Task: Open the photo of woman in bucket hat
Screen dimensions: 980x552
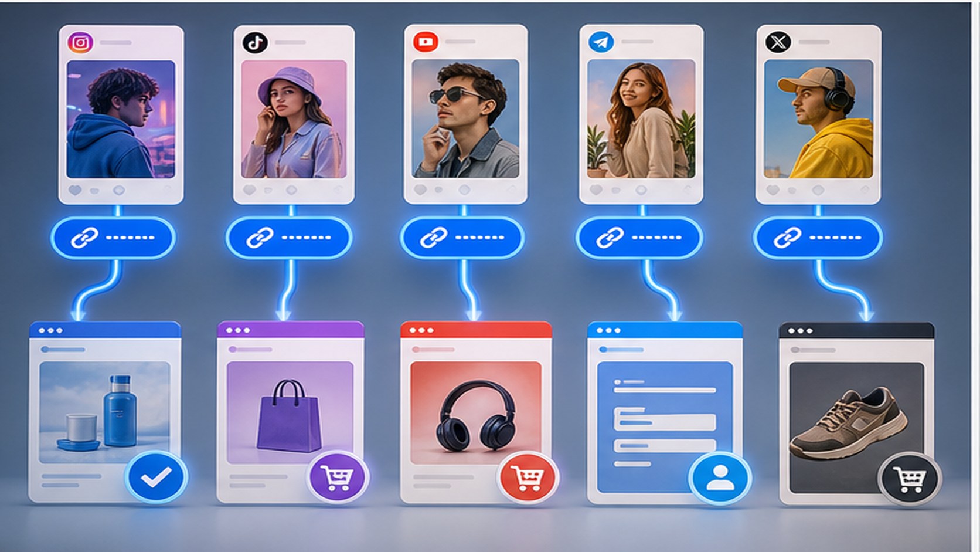Action: pyautogui.click(x=294, y=119)
